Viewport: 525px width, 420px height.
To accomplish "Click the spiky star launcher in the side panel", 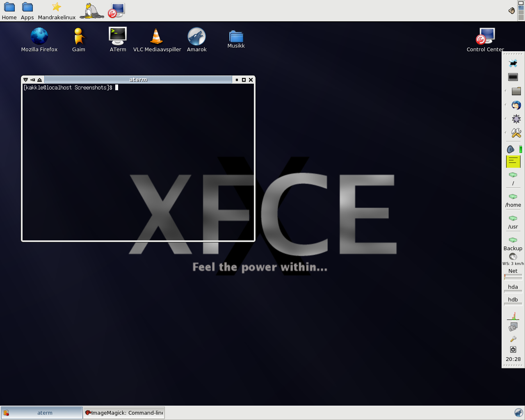I will (x=516, y=119).
